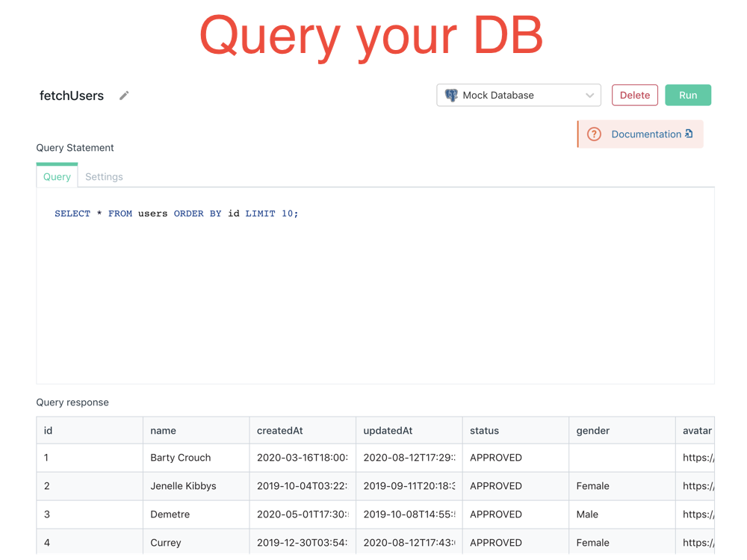747x560 pixels.
Task: Click the gender column header
Action: tap(593, 431)
